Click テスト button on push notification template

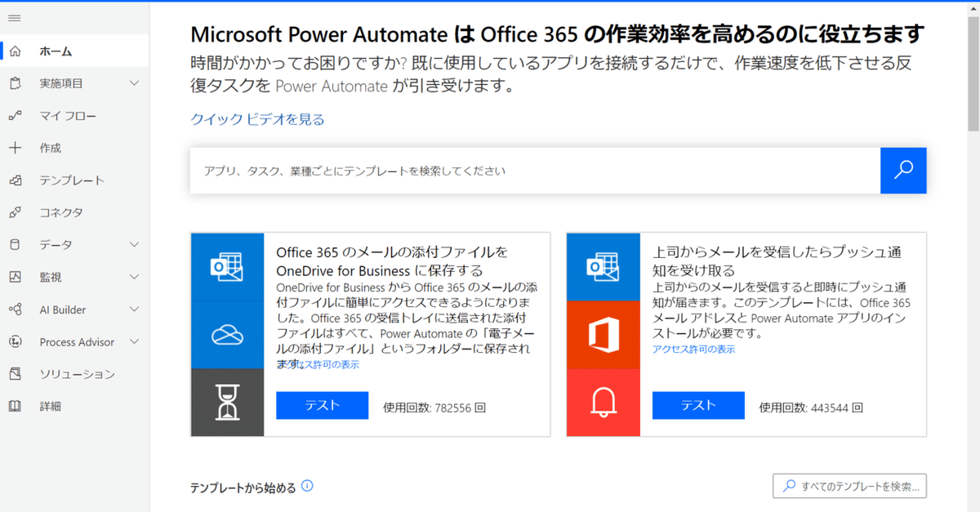(698, 406)
